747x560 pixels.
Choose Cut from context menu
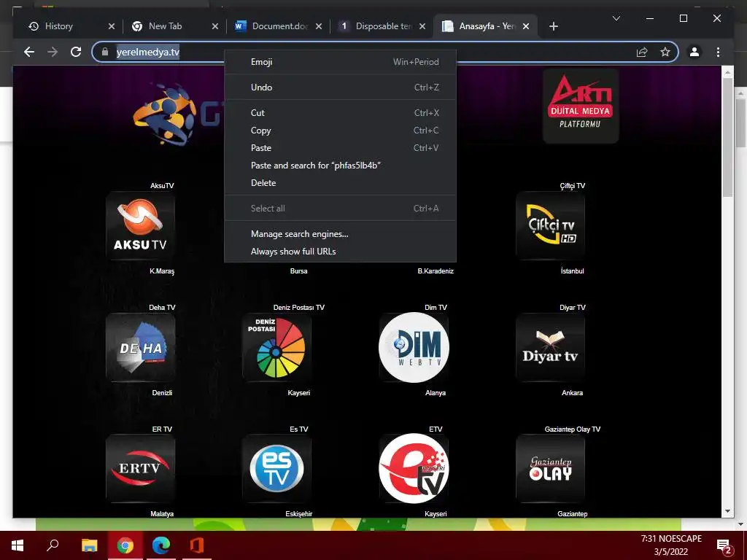pyautogui.click(x=340, y=113)
